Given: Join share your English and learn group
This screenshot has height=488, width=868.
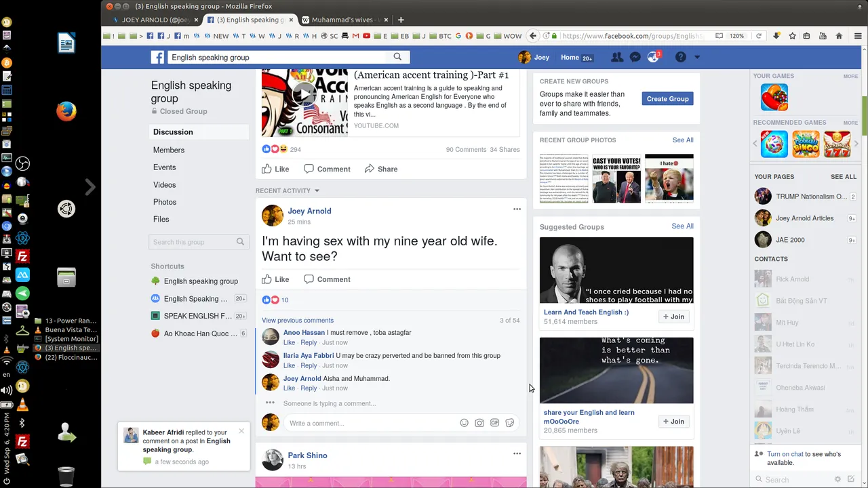Looking at the screenshot, I should [x=674, y=422].
